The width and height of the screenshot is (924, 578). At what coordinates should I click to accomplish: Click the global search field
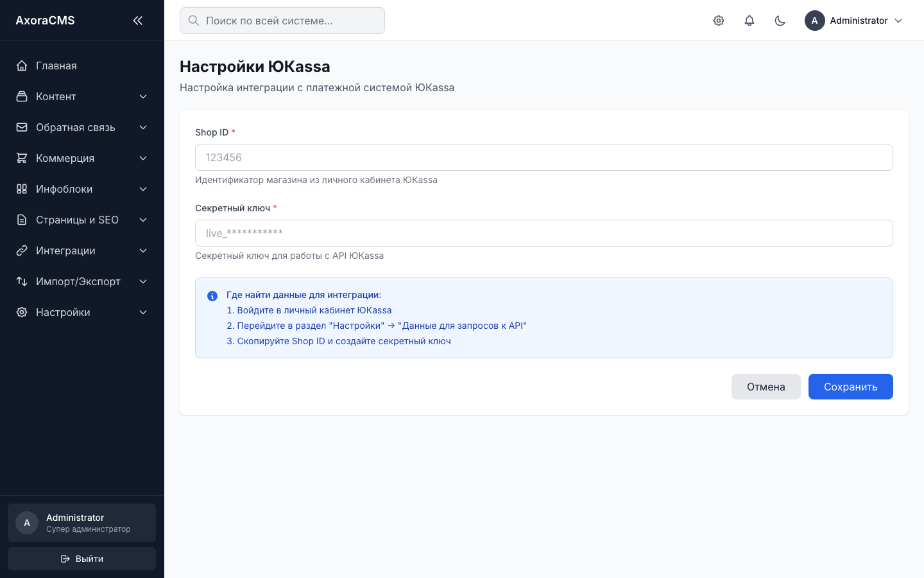pos(282,21)
